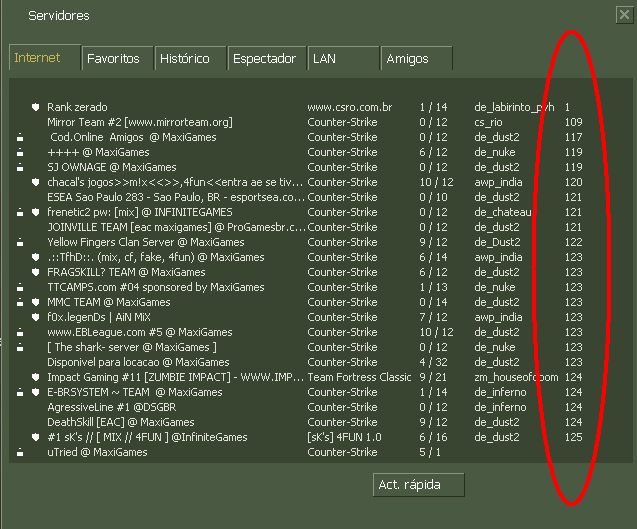Click the de_labirinto map name

[514, 107]
